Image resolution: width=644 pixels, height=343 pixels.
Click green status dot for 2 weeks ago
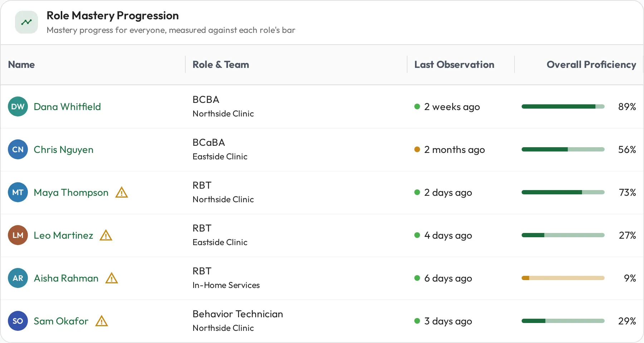click(x=417, y=106)
